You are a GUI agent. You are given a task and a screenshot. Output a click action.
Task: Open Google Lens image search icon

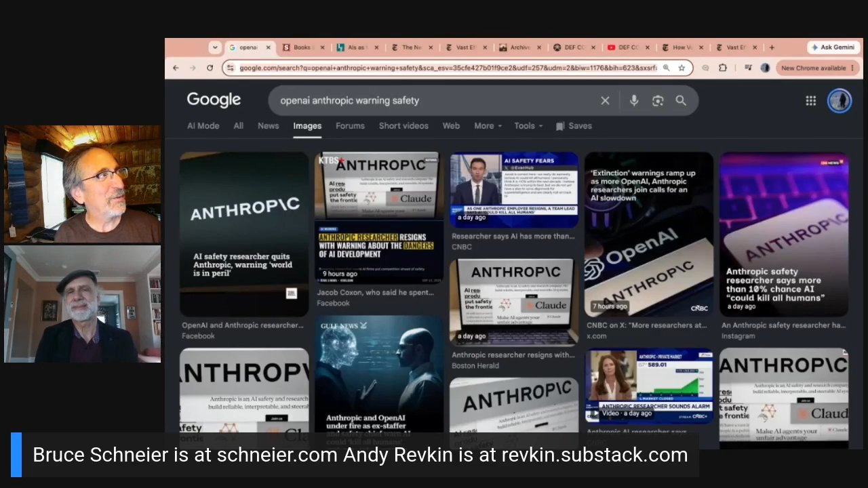pyautogui.click(x=658, y=100)
